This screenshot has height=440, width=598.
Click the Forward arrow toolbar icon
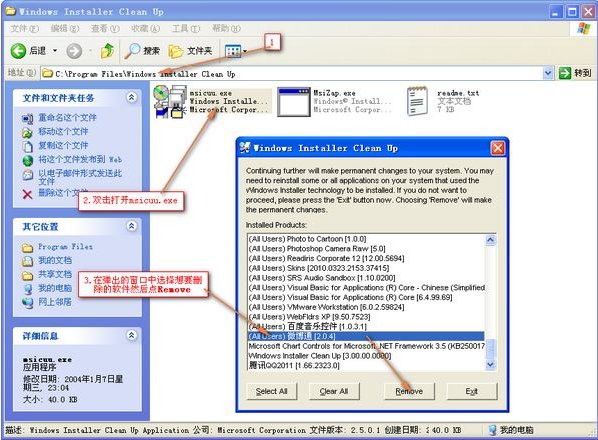click(74, 51)
